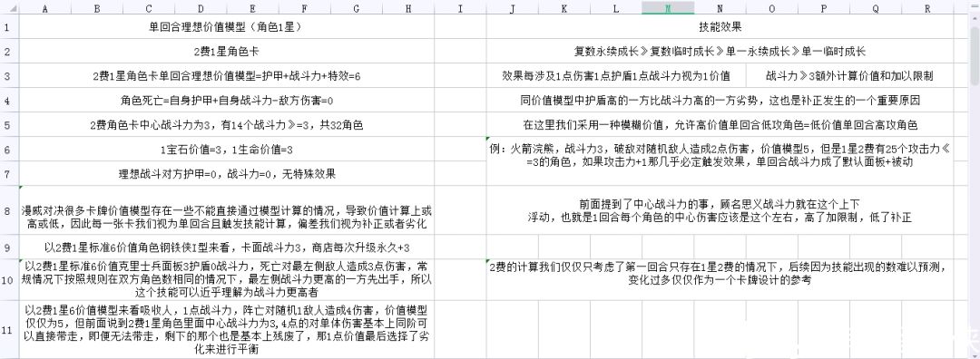Select row 10 header
The width and height of the screenshot is (980, 359).
coord(9,280)
